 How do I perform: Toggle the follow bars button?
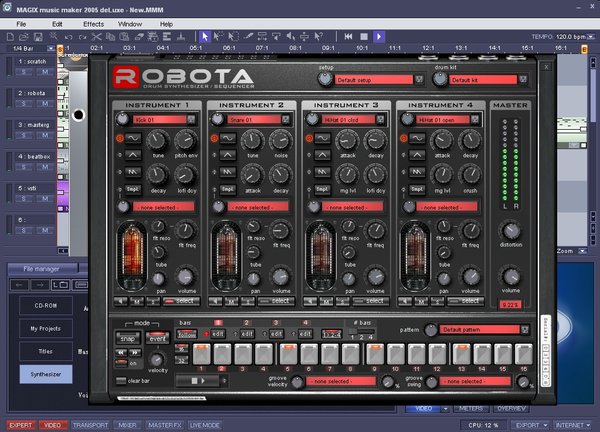tap(186, 334)
